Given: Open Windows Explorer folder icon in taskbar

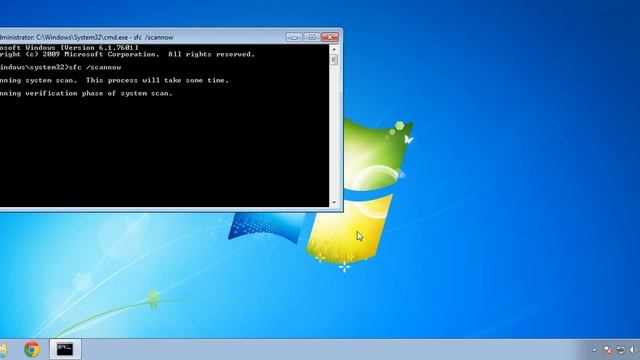Looking at the screenshot, I should [3, 351].
